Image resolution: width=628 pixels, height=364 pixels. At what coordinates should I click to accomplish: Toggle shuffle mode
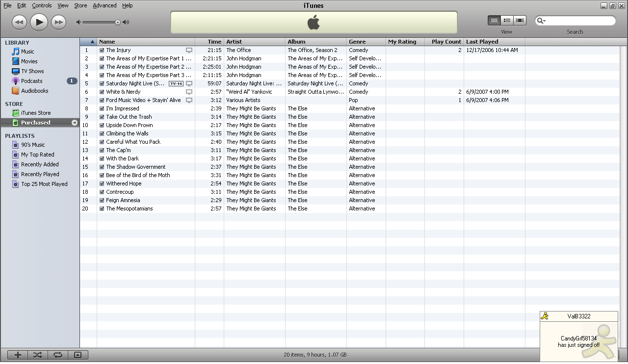[x=38, y=355]
